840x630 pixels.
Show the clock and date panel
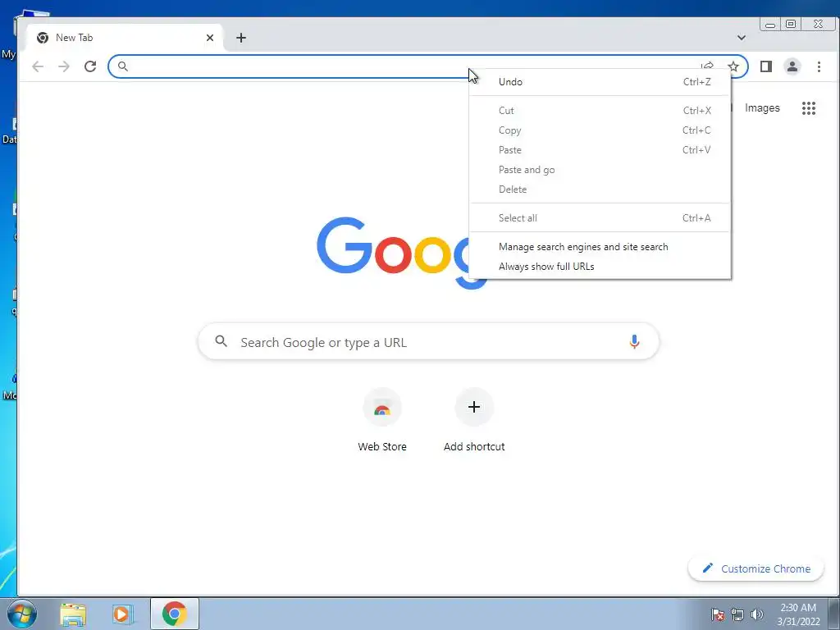[798, 614]
